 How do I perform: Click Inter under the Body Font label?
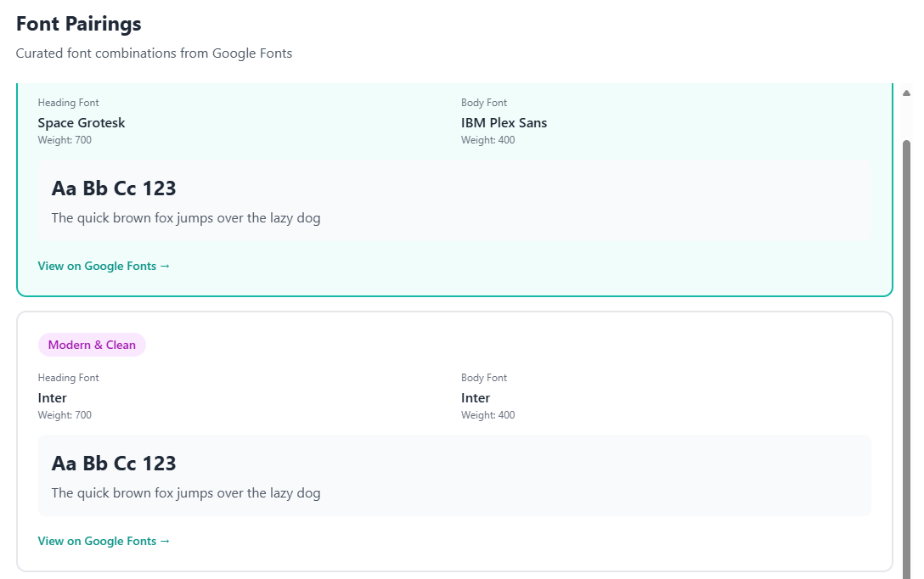(476, 398)
